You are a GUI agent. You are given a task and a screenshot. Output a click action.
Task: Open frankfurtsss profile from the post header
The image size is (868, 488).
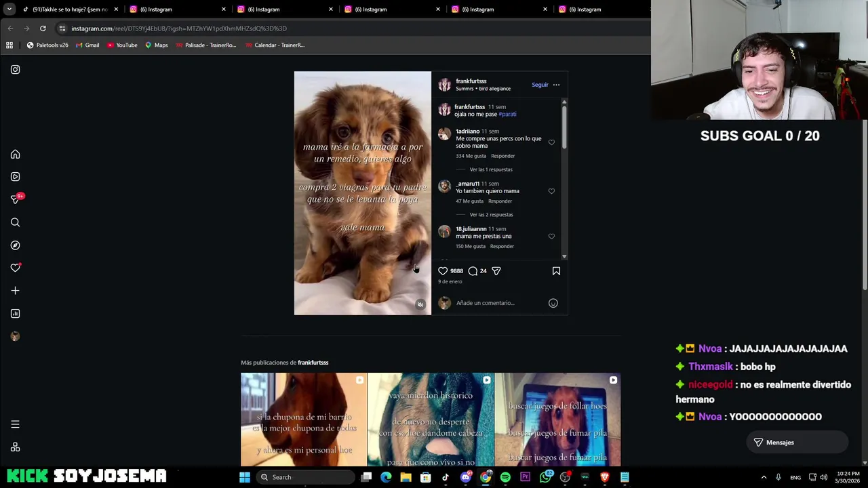pos(471,81)
